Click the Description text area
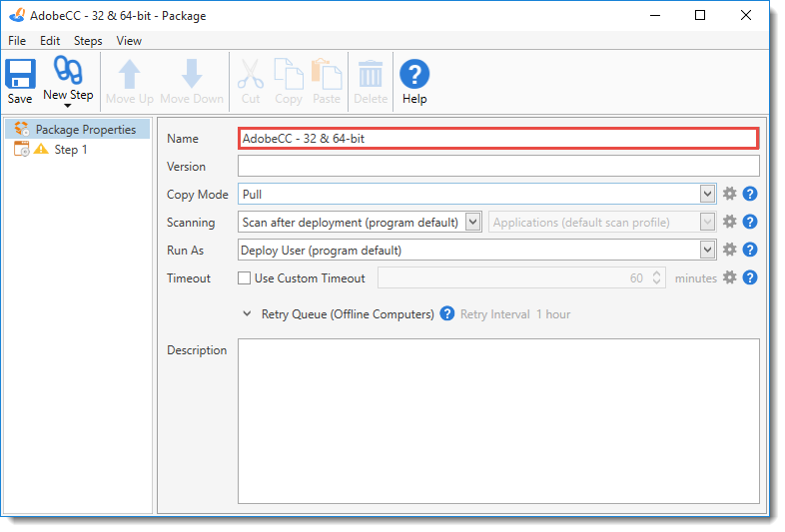Screen dimensions: 785x532 pyautogui.click(x=498, y=421)
